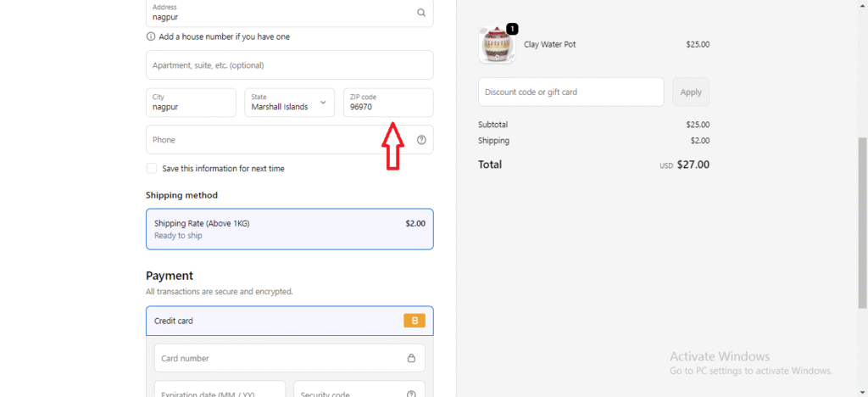Click the Apply discount button
Image resolution: width=868 pixels, height=397 pixels.
(691, 92)
